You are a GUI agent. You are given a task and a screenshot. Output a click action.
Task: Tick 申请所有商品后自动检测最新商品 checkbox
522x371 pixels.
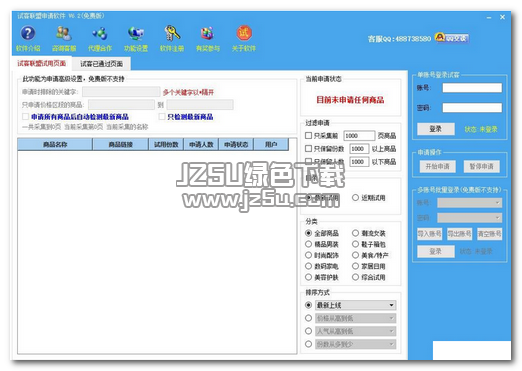[25, 117]
